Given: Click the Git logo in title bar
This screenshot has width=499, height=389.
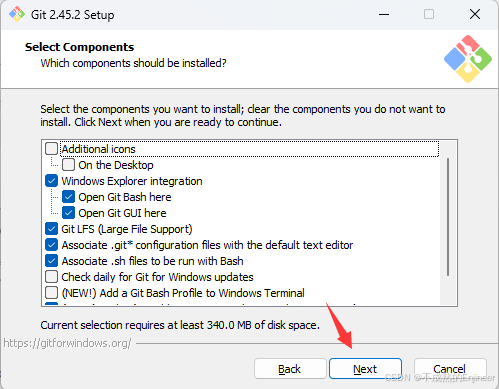Looking at the screenshot, I should (x=17, y=14).
